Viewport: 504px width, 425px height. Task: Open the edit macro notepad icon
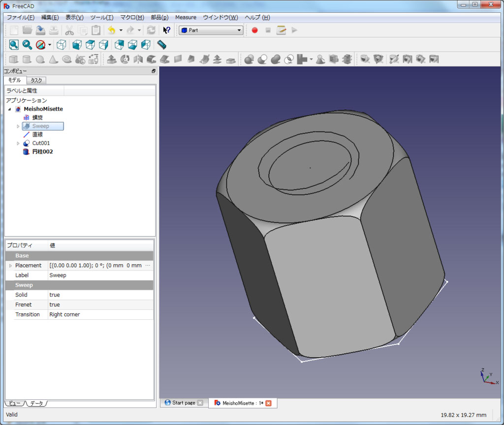tap(281, 30)
